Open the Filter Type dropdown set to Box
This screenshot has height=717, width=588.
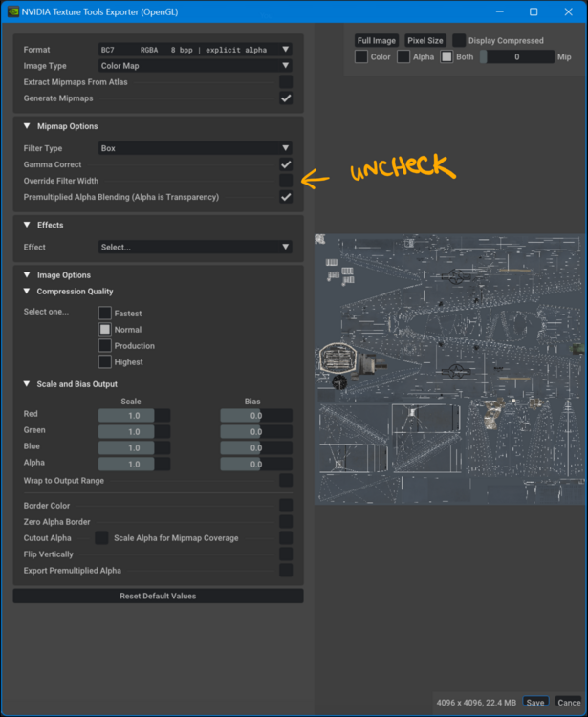point(195,148)
